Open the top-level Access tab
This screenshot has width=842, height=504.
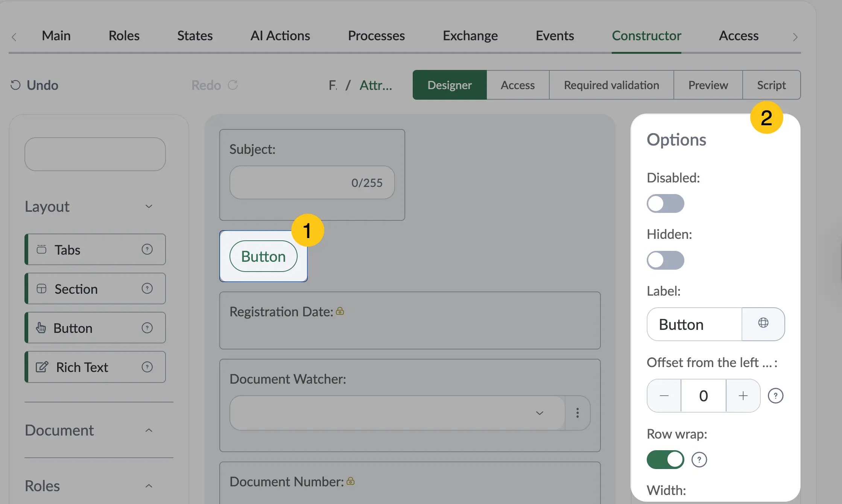click(739, 36)
